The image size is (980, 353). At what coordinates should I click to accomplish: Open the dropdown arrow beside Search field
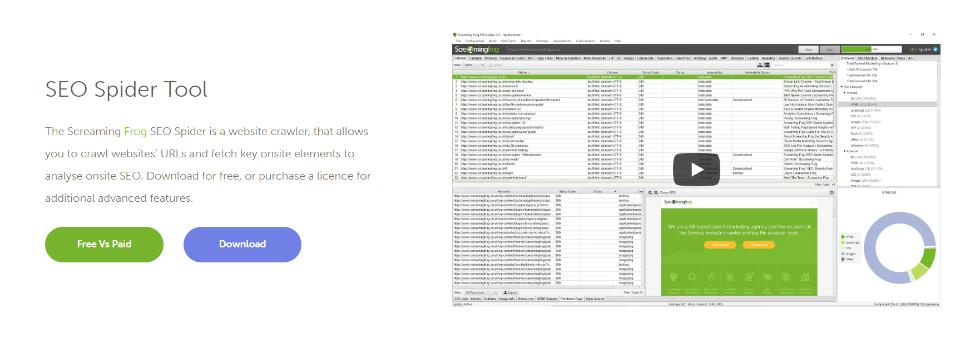(x=832, y=65)
